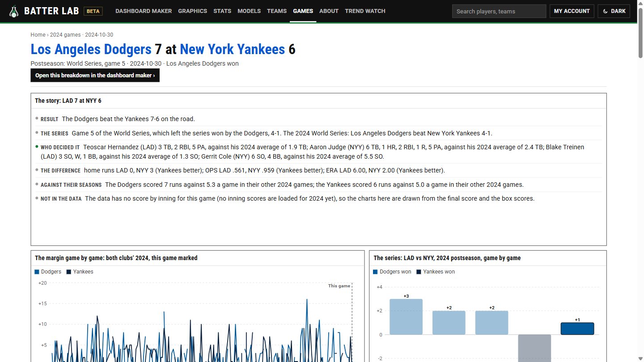Open the Dashboard Maker menu item
644x362 pixels.
point(144,11)
